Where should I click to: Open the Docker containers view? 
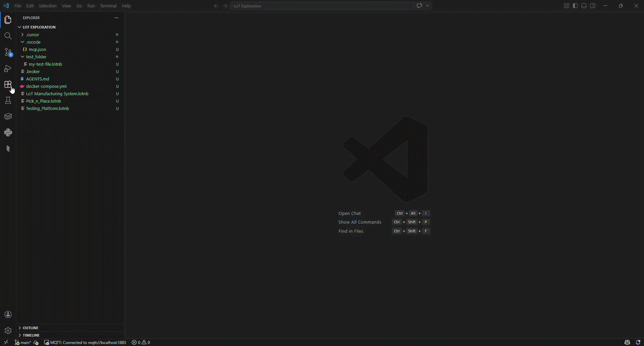coord(8,116)
